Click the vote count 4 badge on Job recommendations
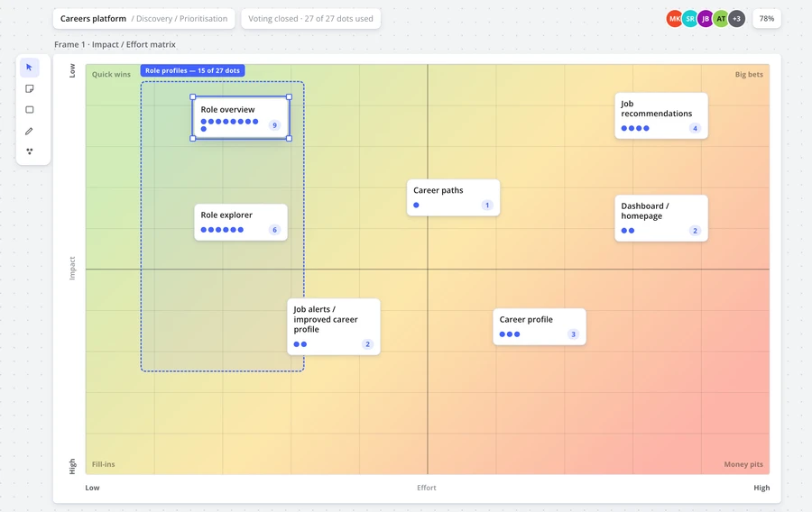The image size is (812, 512). click(x=695, y=128)
